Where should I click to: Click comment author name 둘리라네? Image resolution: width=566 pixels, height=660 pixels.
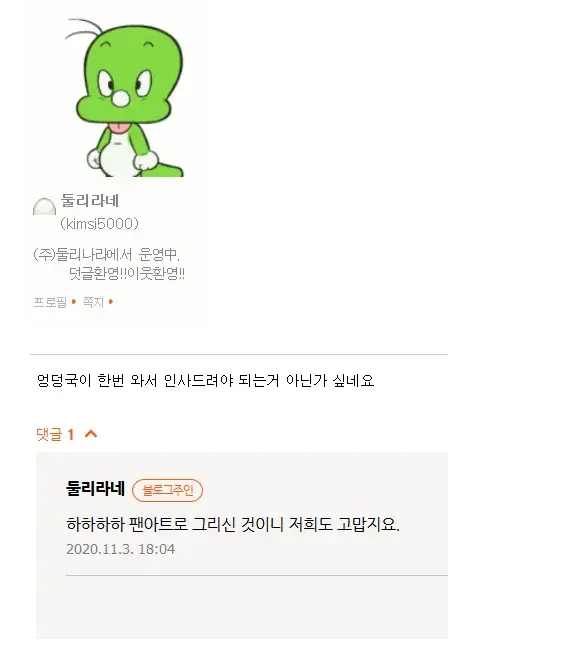tap(96, 489)
